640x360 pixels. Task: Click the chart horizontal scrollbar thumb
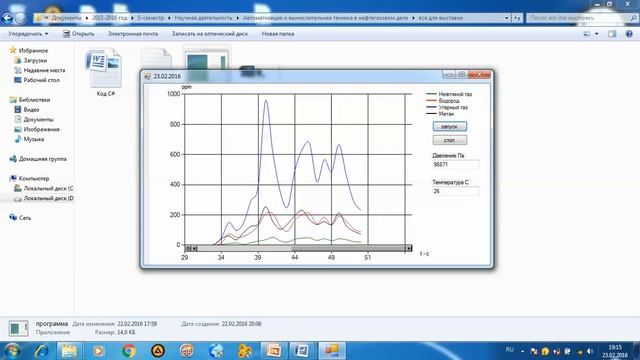[x=348, y=248]
